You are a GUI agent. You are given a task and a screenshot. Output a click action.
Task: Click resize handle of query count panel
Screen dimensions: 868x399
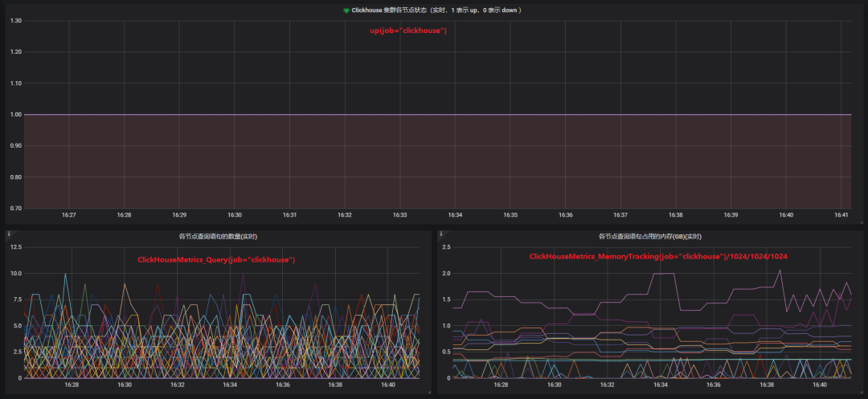428,391
